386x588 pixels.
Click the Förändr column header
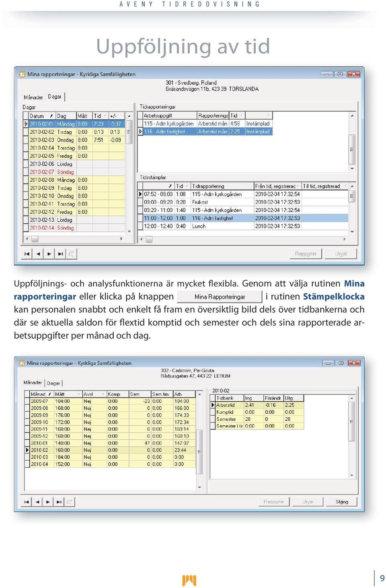point(273,398)
